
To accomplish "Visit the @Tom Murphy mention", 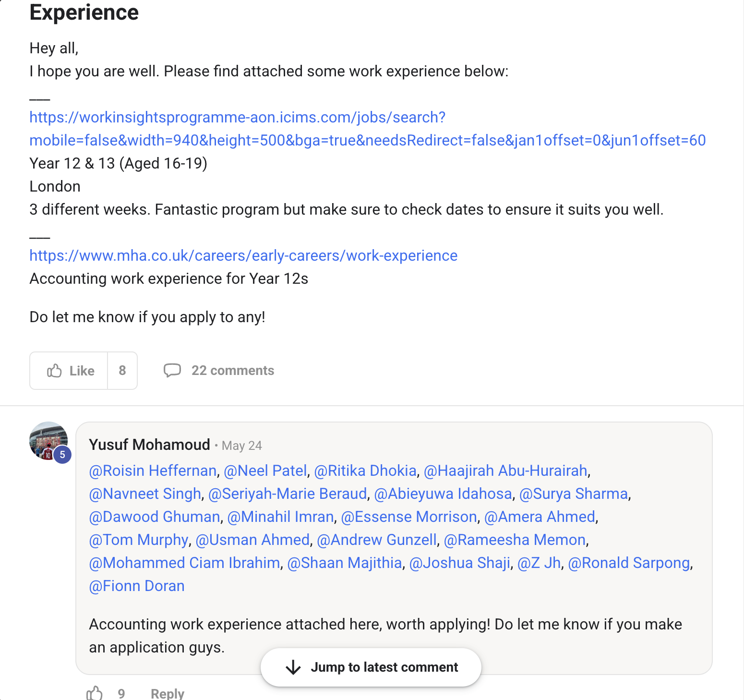I will tap(139, 540).
